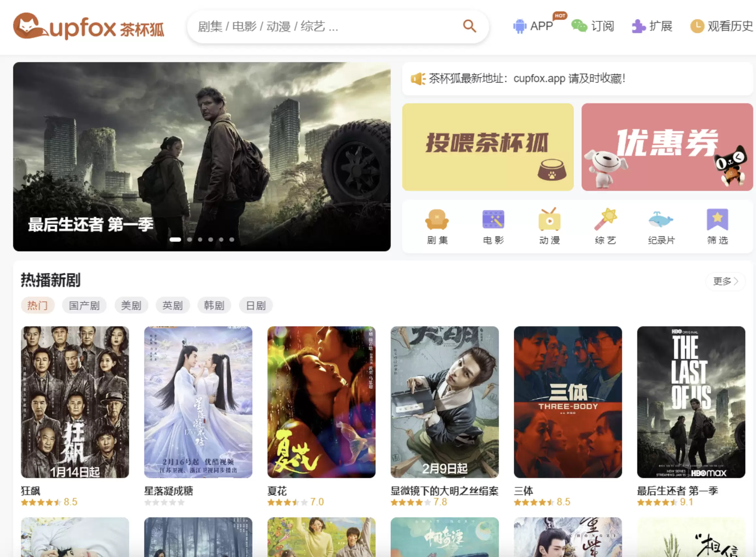Select the 热门 filter tab
Screen dimensions: 756x557
[38, 306]
